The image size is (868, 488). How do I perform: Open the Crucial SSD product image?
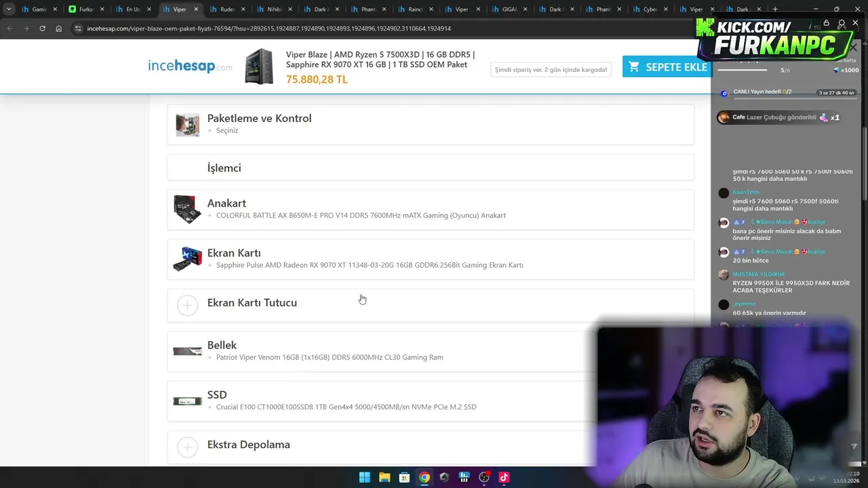pos(188,401)
